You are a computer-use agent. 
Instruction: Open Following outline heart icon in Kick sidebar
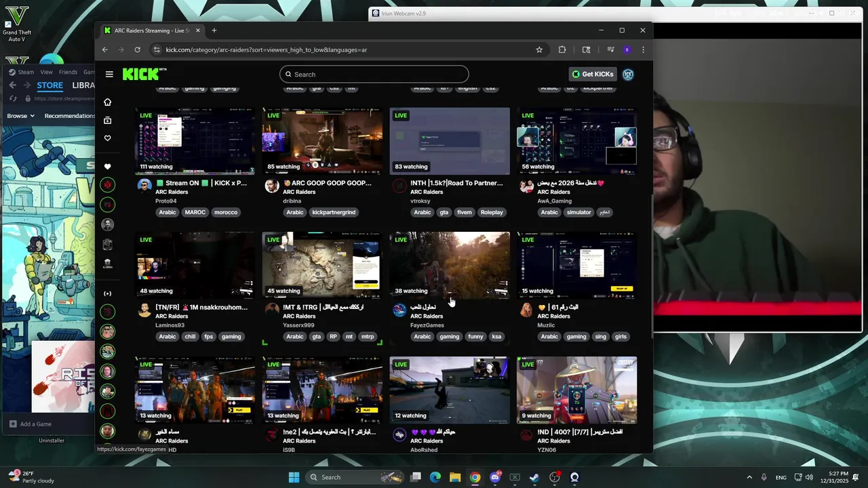pyautogui.click(x=107, y=138)
